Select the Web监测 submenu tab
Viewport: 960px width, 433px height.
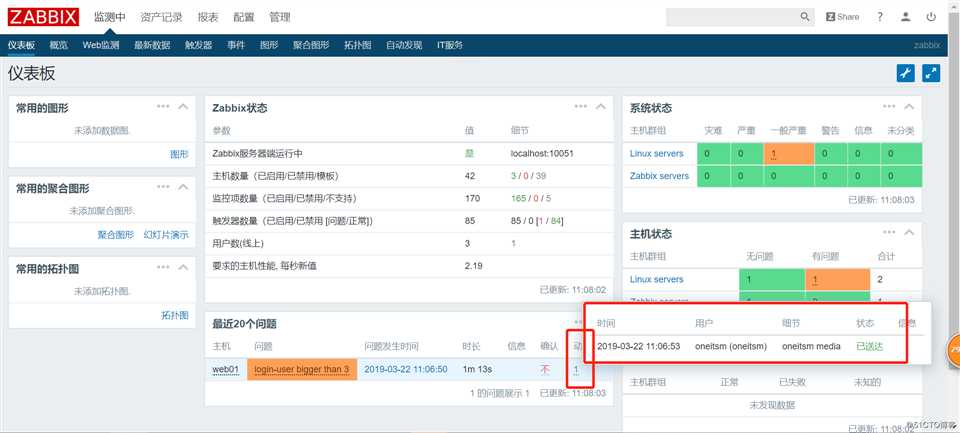pos(101,45)
